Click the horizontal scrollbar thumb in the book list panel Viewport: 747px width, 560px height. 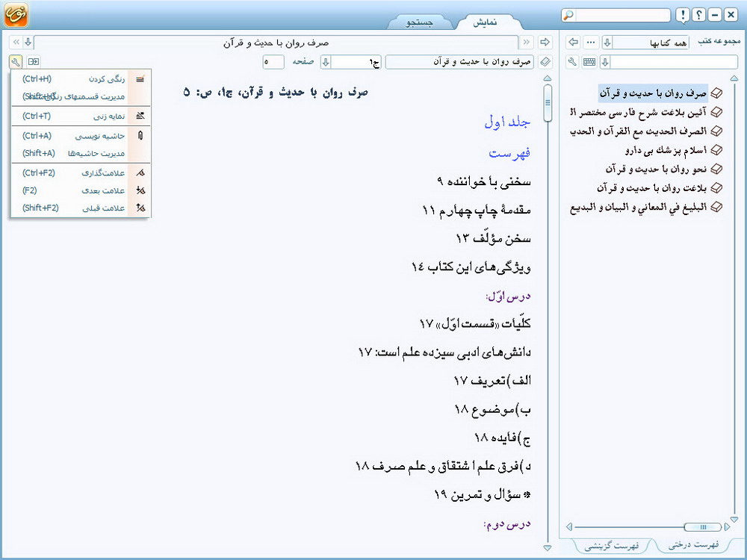click(703, 527)
